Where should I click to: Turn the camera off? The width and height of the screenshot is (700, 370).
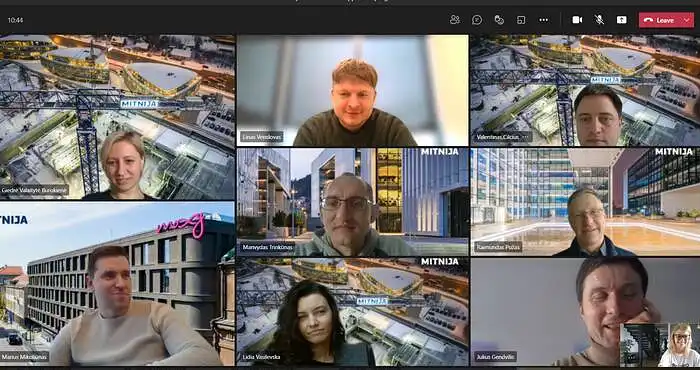pos(577,20)
